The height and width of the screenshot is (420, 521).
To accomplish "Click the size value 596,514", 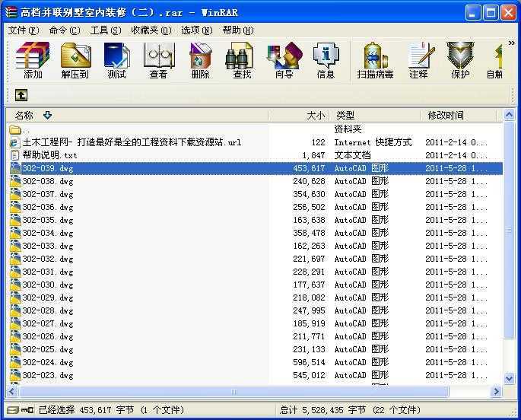I will (309, 362).
